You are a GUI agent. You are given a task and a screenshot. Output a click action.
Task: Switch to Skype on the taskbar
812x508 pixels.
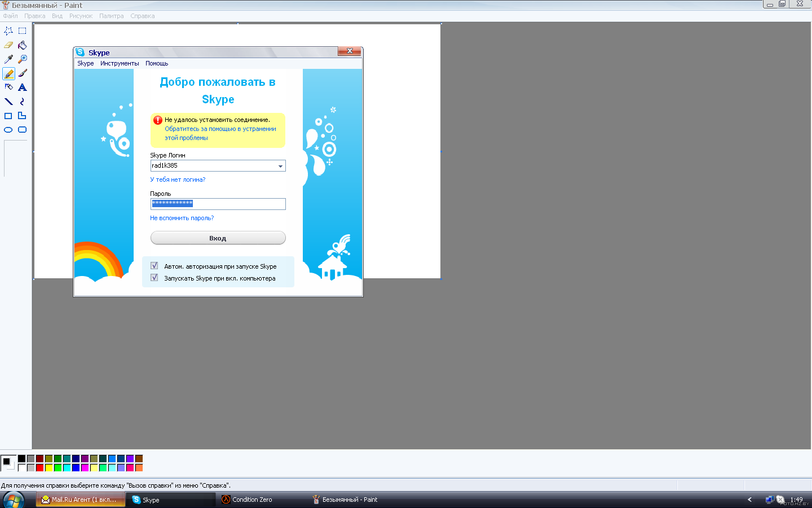click(171, 500)
